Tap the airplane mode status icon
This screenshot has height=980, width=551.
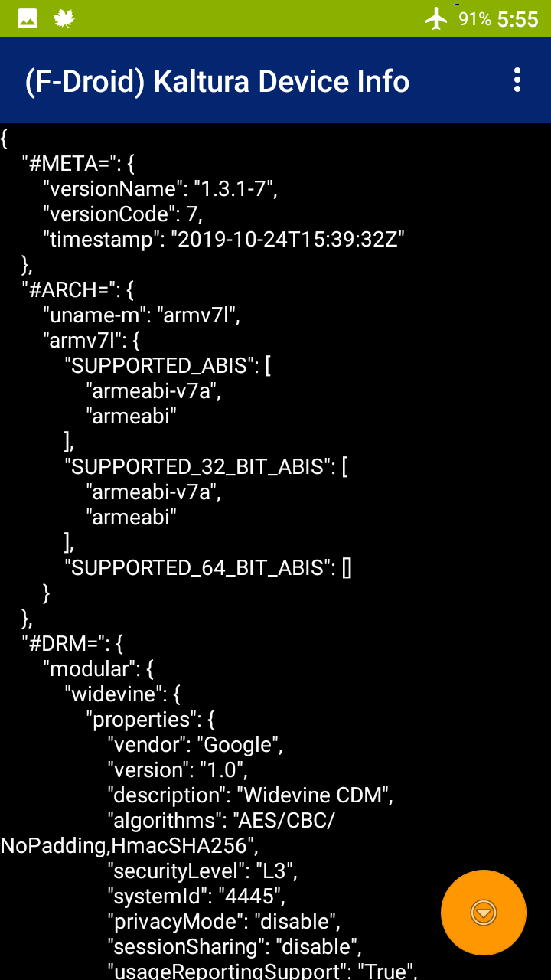tap(436, 18)
